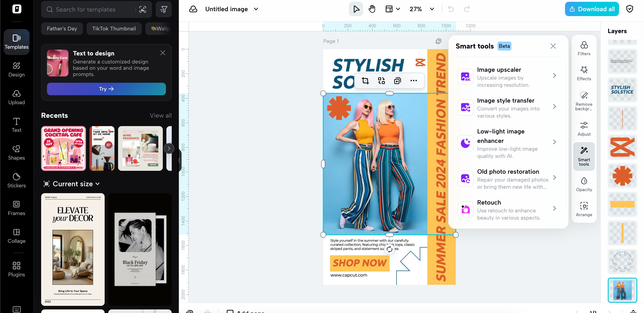Select the Stylish Solstice text layer

(x=622, y=89)
